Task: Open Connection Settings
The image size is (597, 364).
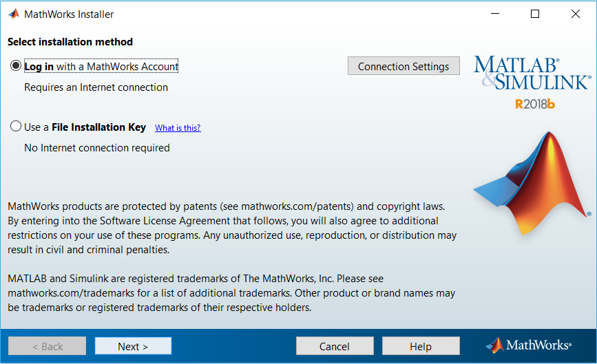Action: [404, 66]
